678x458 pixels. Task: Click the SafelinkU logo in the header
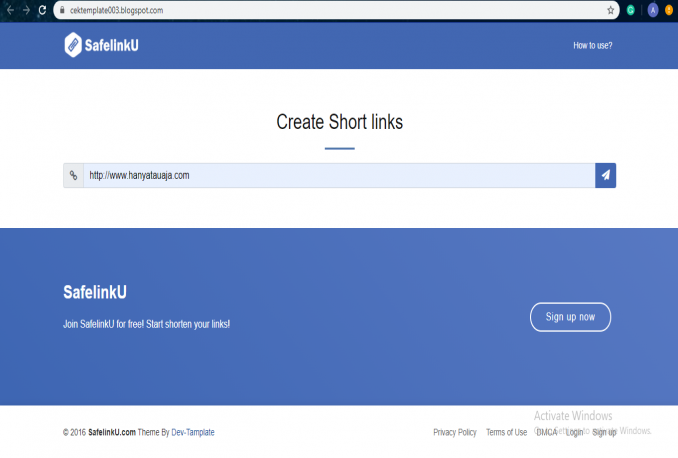[101, 45]
